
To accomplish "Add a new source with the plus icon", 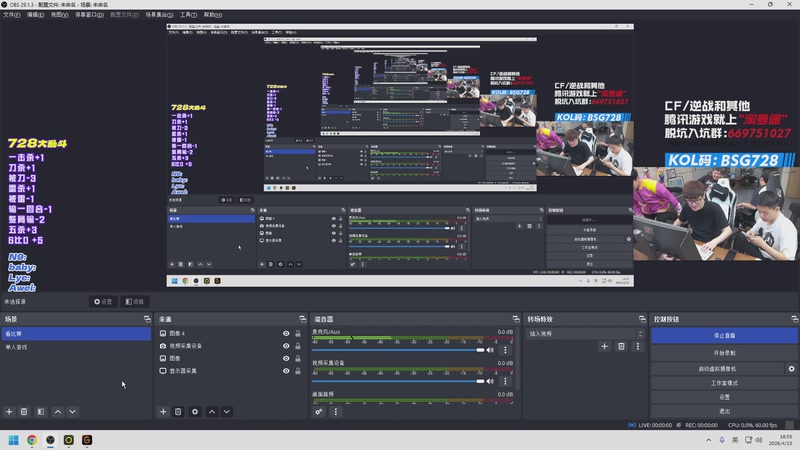I will pos(163,411).
